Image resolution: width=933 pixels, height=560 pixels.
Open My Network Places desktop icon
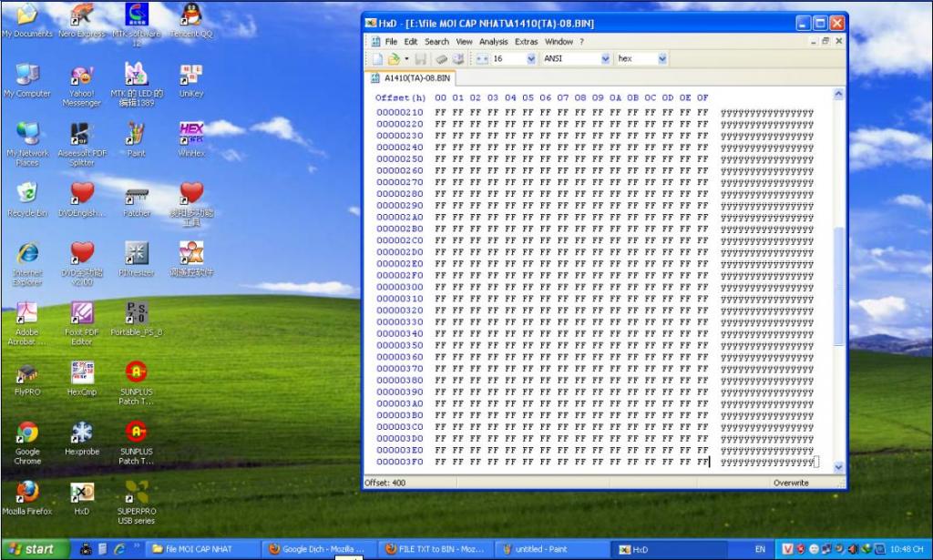coord(26,145)
